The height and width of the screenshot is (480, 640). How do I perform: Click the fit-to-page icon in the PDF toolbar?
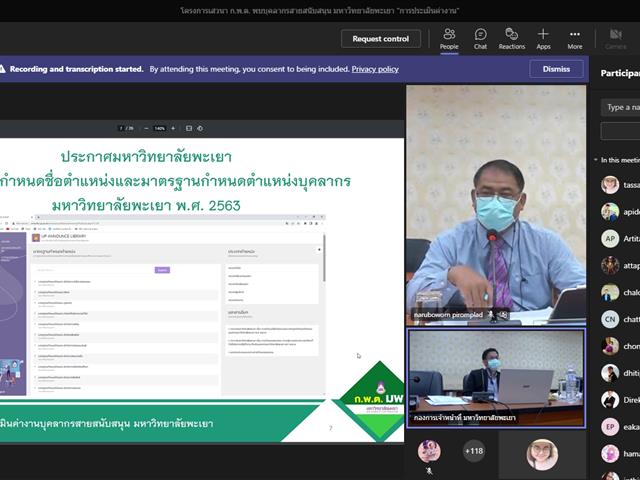(189, 128)
